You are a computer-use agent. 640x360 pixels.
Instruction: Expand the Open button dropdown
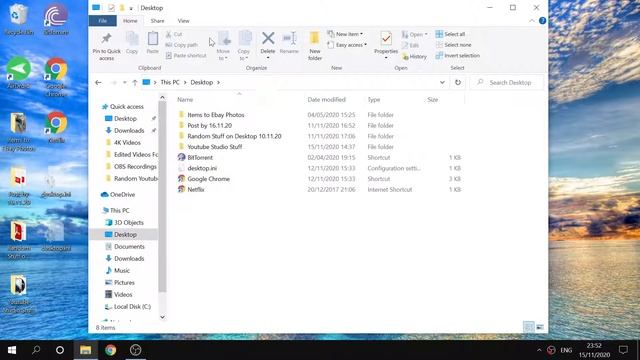point(426,34)
